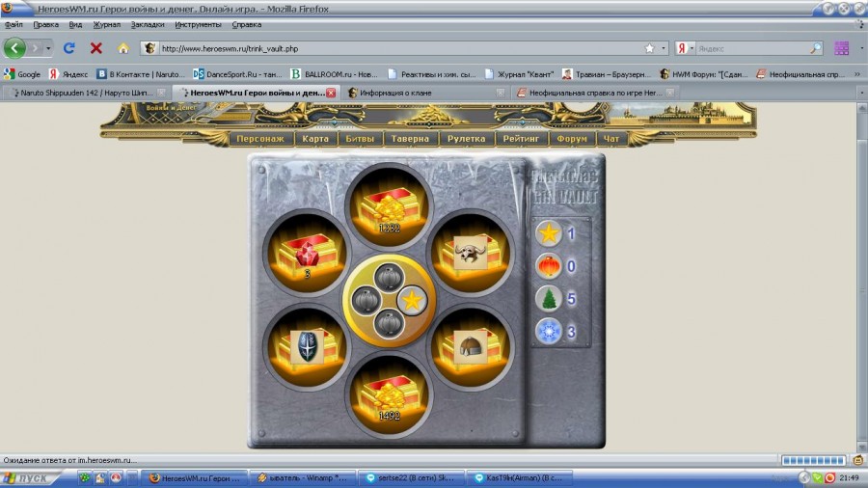Open the Рулетка game menu button
The image size is (868, 488).
(466, 138)
